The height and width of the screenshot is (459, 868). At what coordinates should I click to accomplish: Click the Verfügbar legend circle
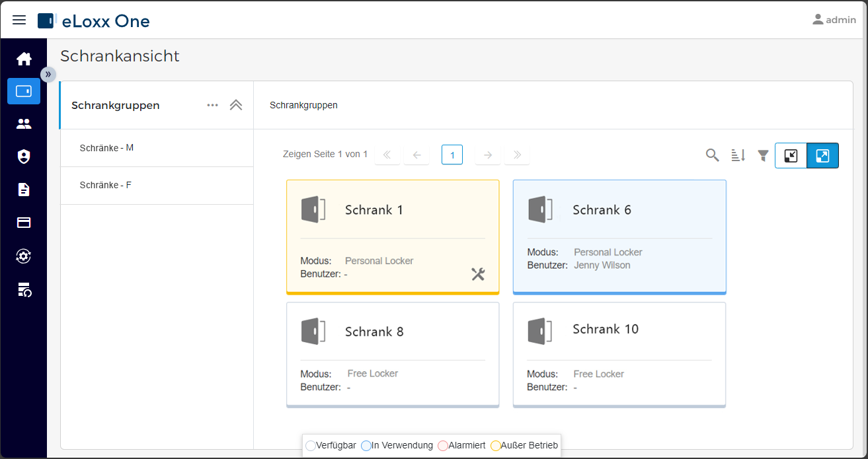(x=311, y=446)
